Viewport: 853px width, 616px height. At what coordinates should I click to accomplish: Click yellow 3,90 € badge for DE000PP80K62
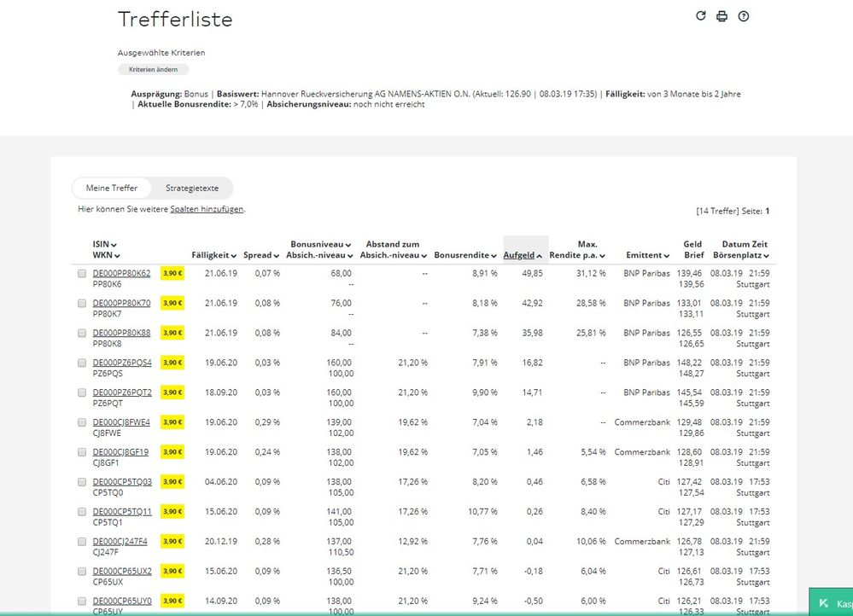click(172, 273)
